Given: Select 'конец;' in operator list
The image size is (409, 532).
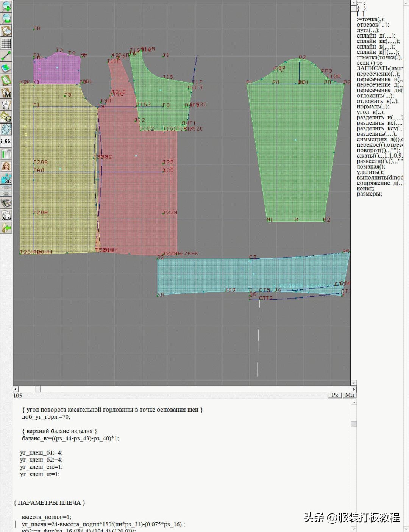Looking at the screenshot, I should coord(365,188).
